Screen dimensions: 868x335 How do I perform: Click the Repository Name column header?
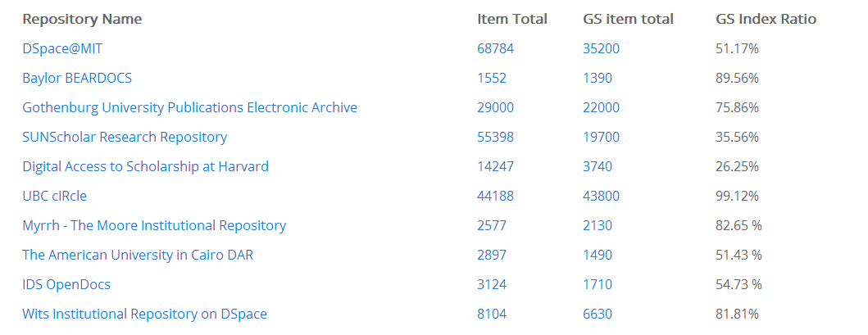point(82,19)
